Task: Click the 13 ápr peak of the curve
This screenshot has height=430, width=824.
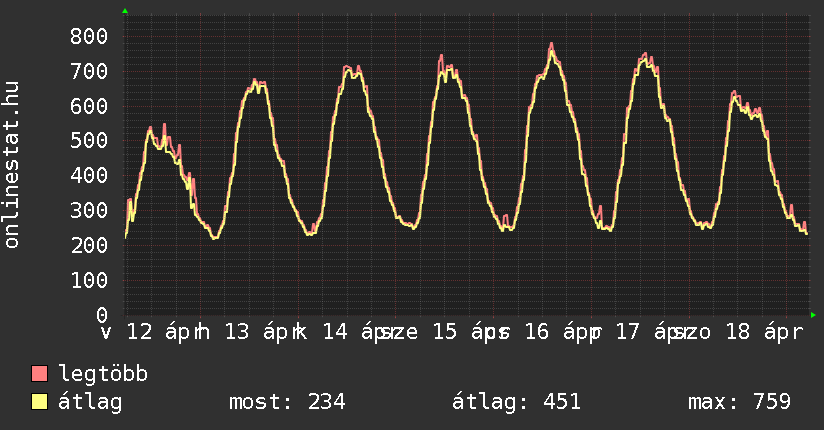Action: pos(255,81)
